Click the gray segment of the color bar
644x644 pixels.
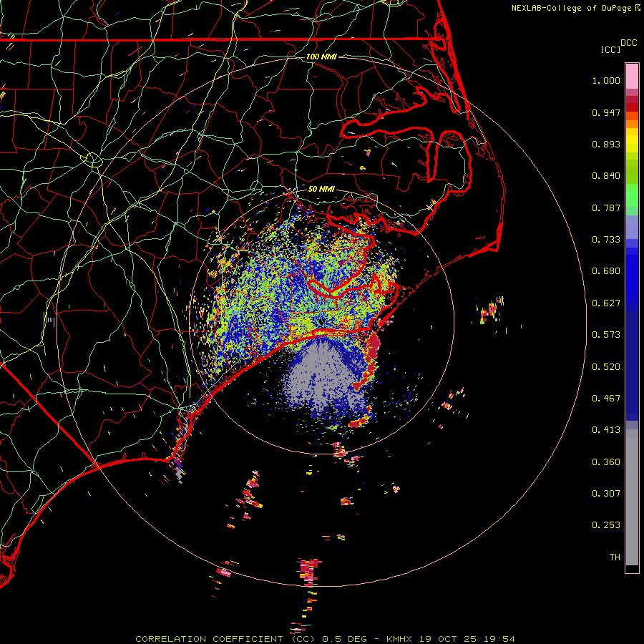(x=632, y=497)
